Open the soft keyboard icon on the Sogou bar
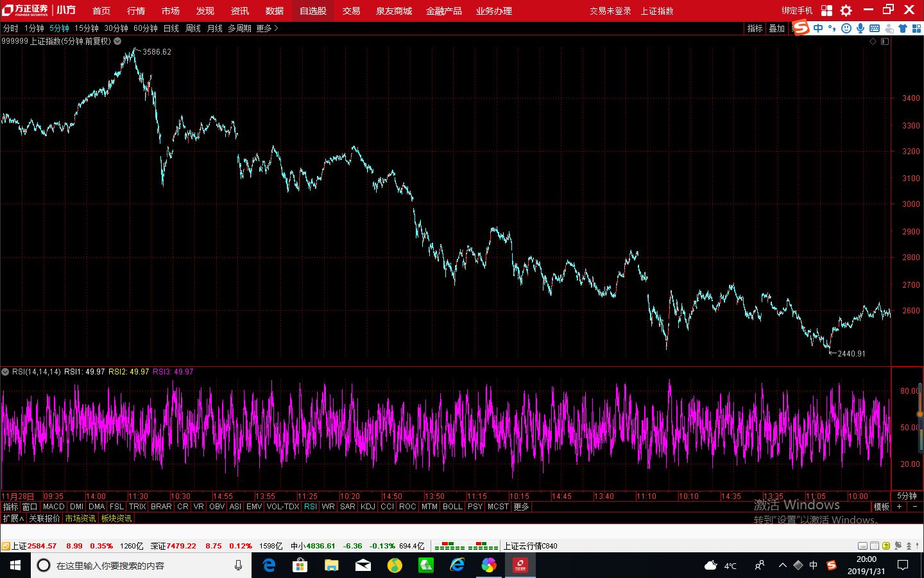The width and height of the screenshot is (924, 578). tap(875, 28)
